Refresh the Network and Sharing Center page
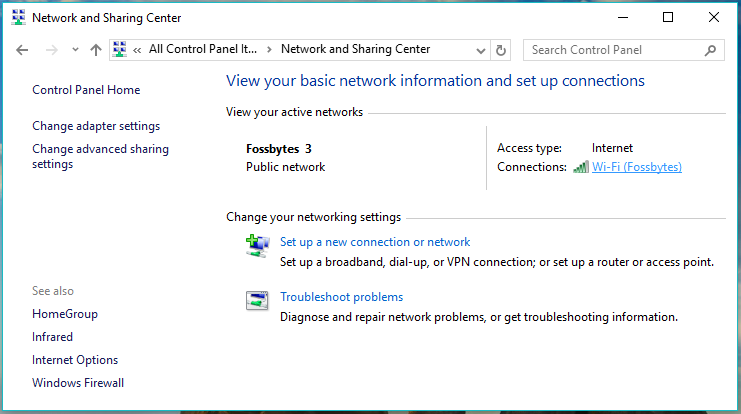Screen dimensions: 741x414 (x=501, y=50)
